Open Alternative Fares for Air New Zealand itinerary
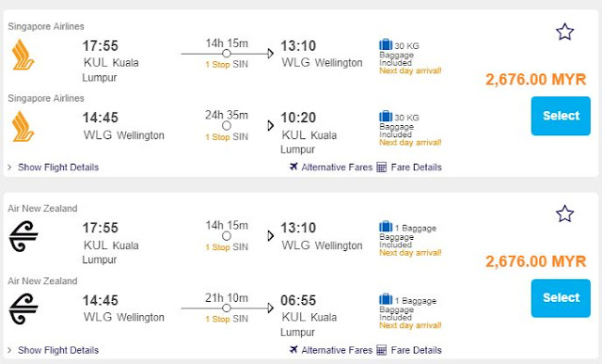The height and width of the screenshot is (364, 602). [337, 350]
